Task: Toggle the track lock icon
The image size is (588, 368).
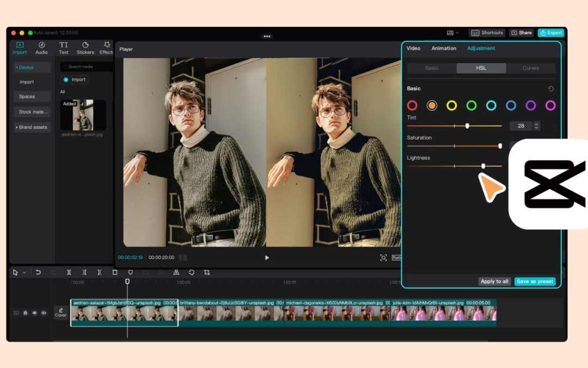Action: 25,312
